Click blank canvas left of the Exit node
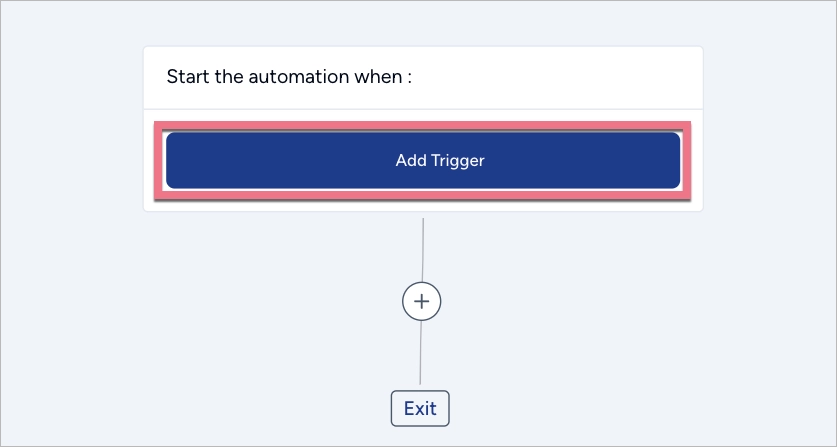837x447 pixels. [x=250, y=408]
